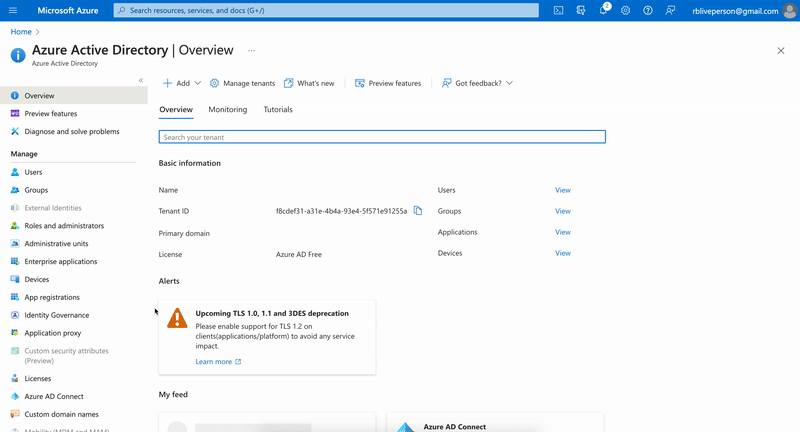Switch to the Monitoring tab

click(x=228, y=110)
